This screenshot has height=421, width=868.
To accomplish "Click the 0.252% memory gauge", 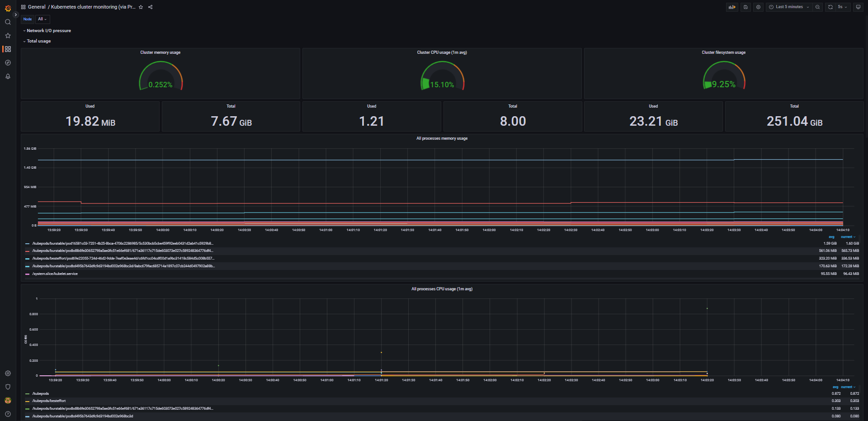I will pyautogui.click(x=160, y=76).
